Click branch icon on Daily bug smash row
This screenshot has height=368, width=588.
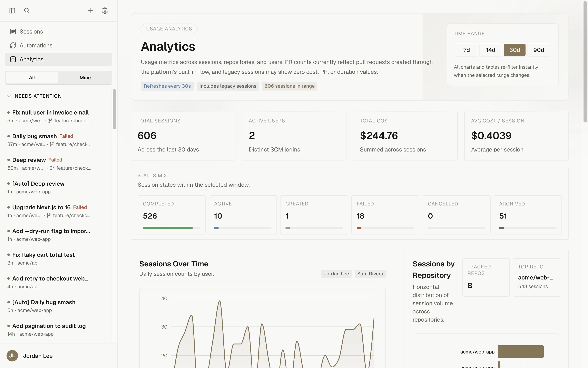52,144
